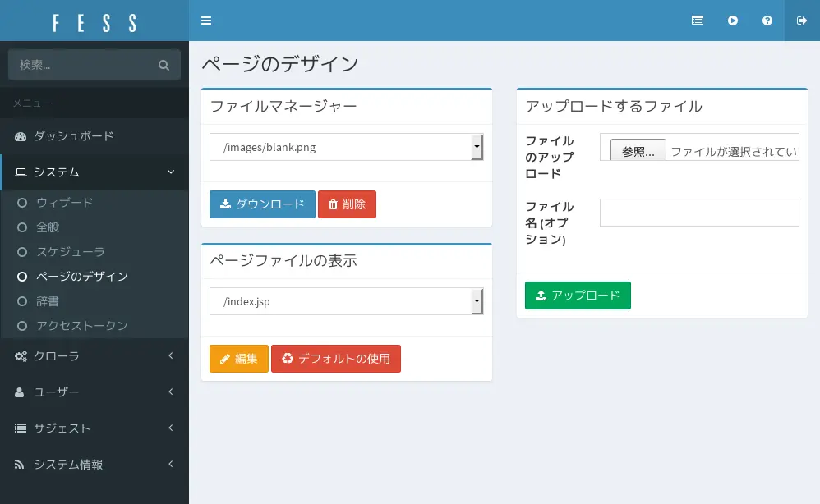Open ダッシュボード from the sidebar
Viewport: 820px width, 504px height.
pos(74,136)
